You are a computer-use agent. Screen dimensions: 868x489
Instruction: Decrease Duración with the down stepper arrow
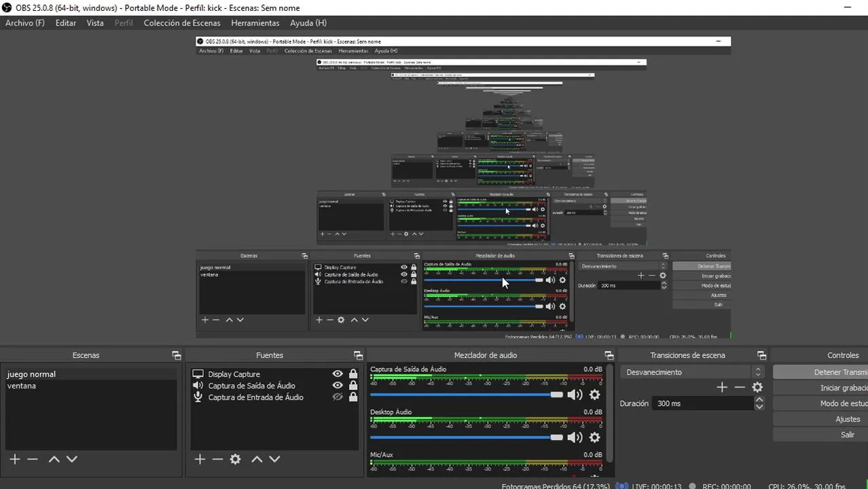(x=759, y=406)
